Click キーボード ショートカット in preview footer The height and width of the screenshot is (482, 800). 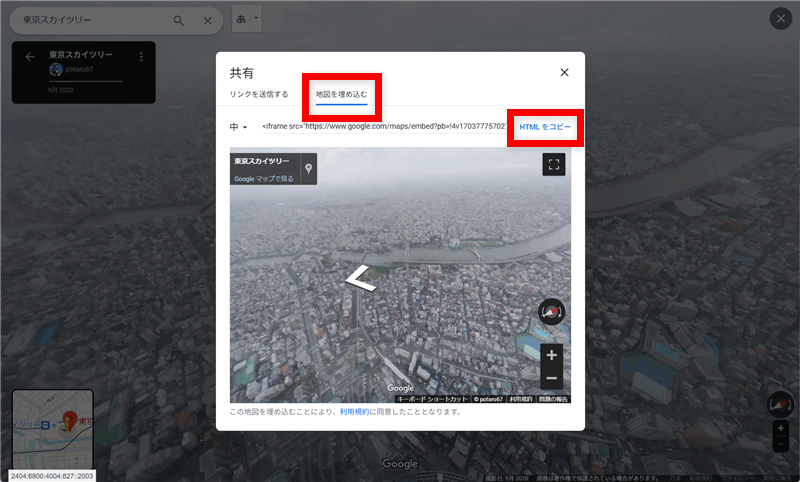pyautogui.click(x=432, y=399)
